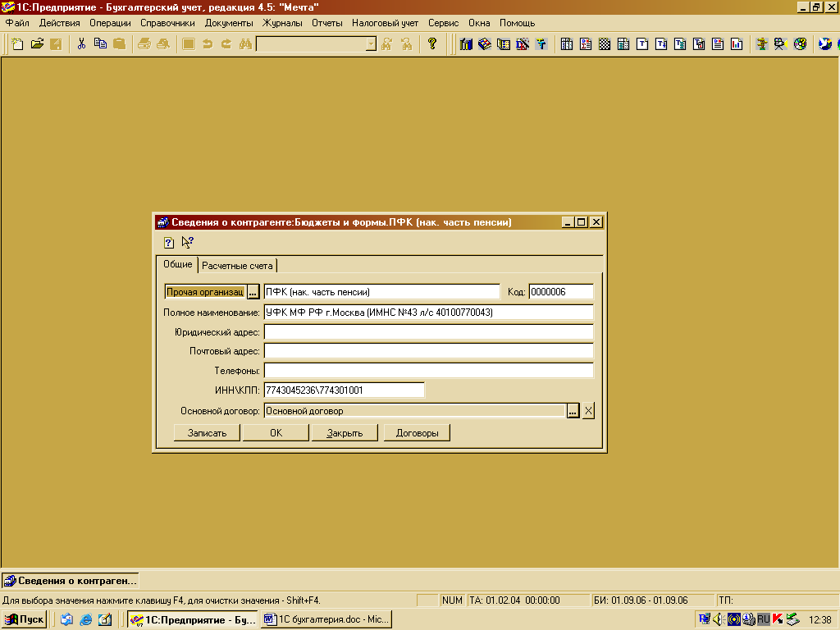This screenshot has width=840, height=630.
Task: Click the Copy pages toolbar icon
Action: coord(100,44)
